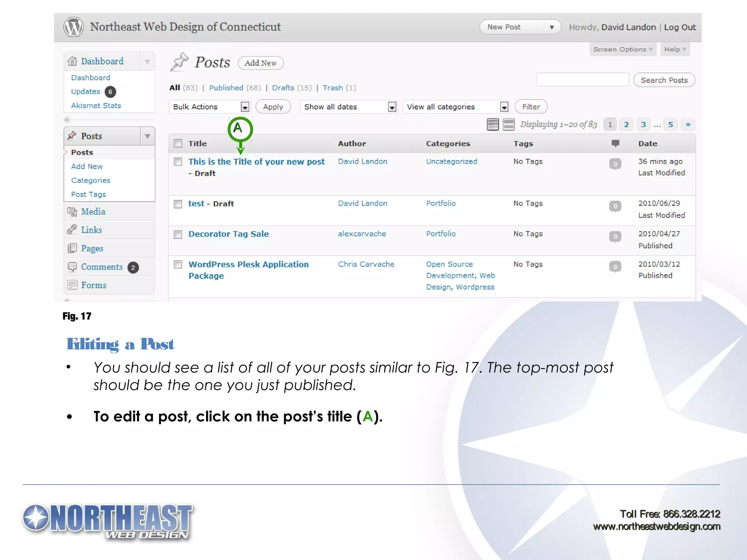
Task: Click the Pages icon in sidebar
Action: [72, 248]
